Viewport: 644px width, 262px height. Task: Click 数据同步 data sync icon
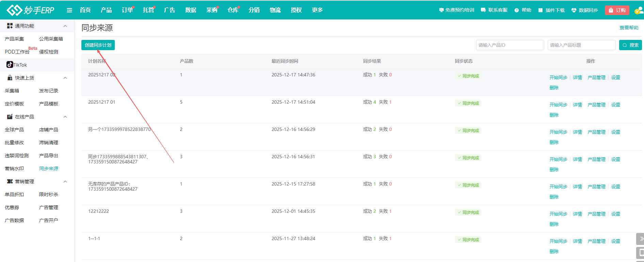pyautogui.click(x=574, y=10)
